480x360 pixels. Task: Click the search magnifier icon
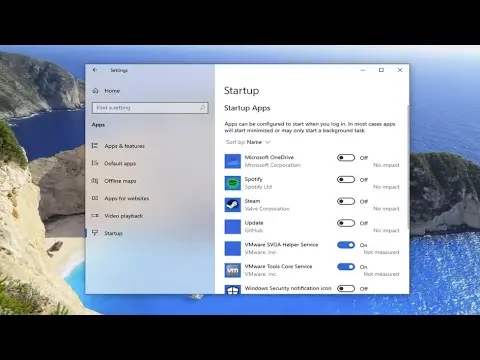point(202,108)
